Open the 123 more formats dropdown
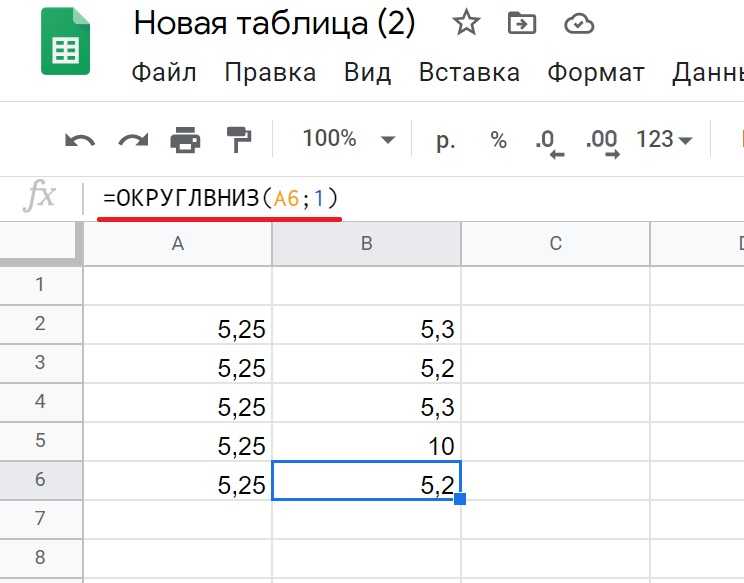744x583 pixels. coord(664,139)
